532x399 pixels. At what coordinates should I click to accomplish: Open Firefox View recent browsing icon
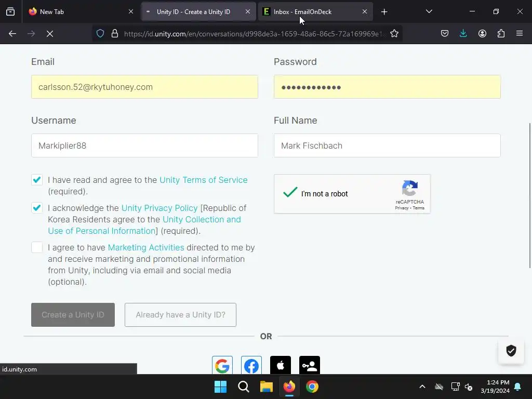pos(10,12)
